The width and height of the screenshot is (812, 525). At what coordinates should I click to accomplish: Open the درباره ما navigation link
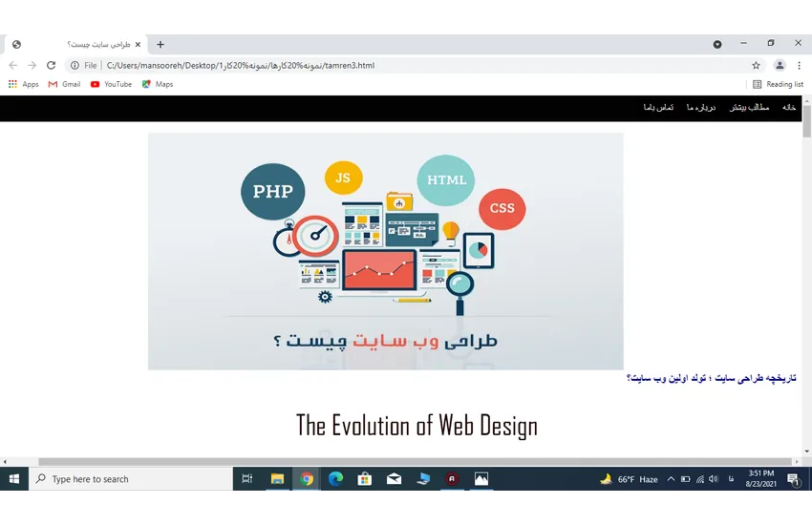coord(700,108)
